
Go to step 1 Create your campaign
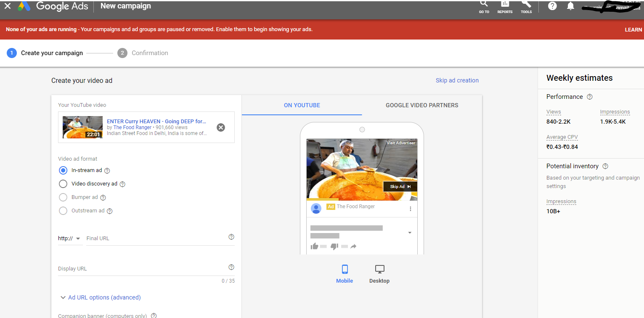[x=45, y=53]
